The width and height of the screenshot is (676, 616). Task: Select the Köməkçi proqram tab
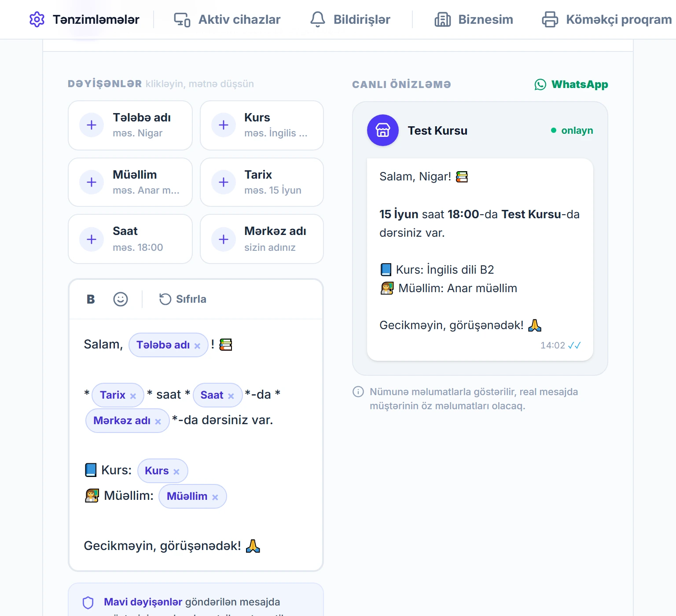pos(607,19)
